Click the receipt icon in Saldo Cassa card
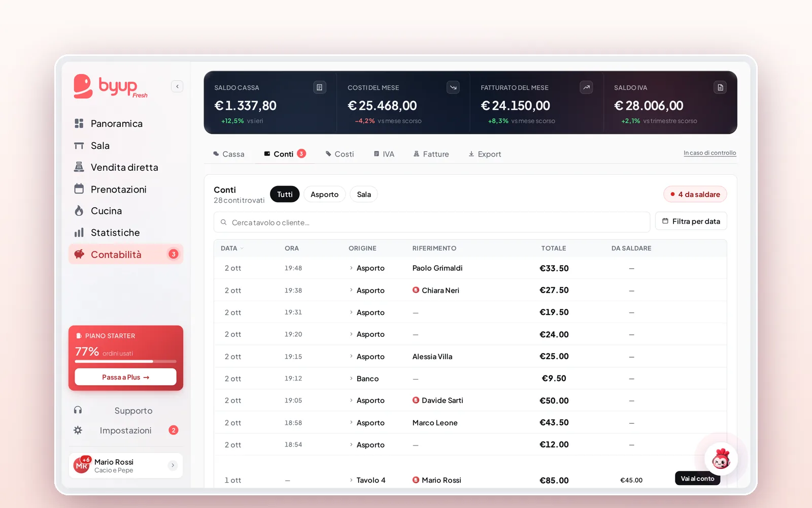The height and width of the screenshot is (508, 812). point(319,87)
